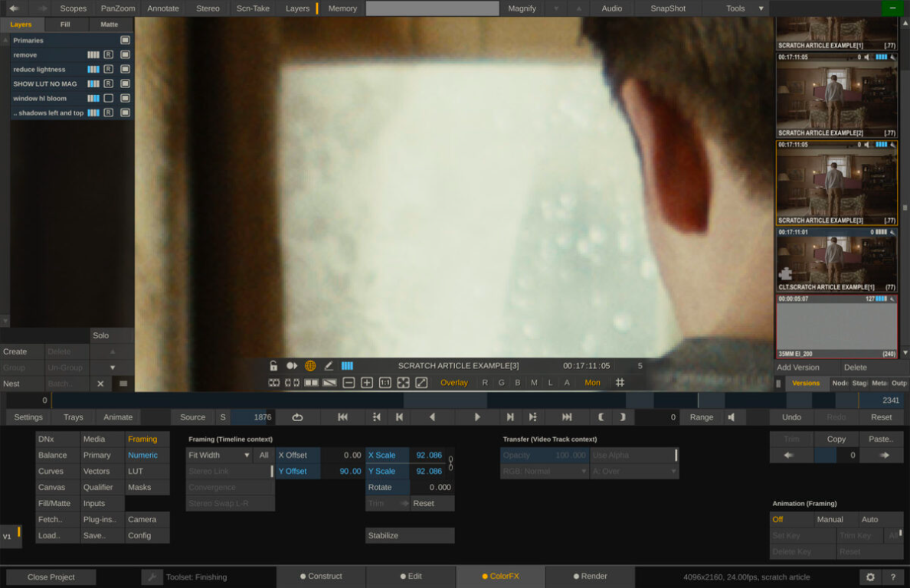This screenshot has height=588, width=910.
Task: Open settings gear in bottom bar
Action: pyautogui.click(x=870, y=577)
